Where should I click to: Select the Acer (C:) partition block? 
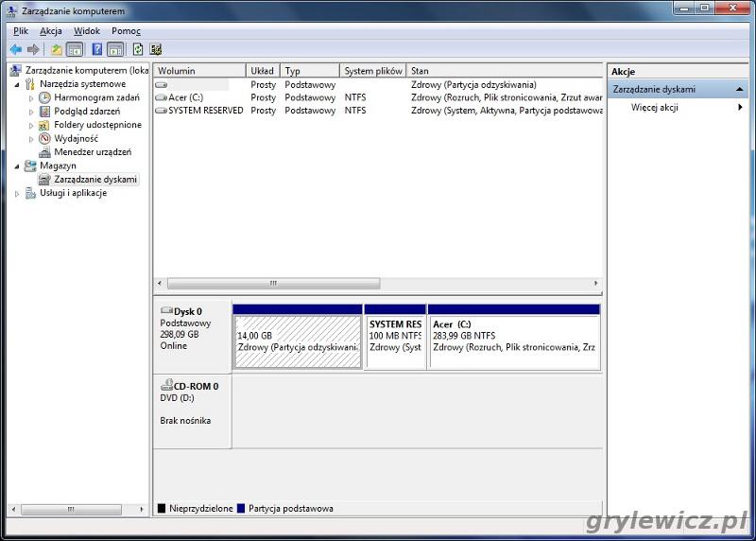(x=514, y=341)
